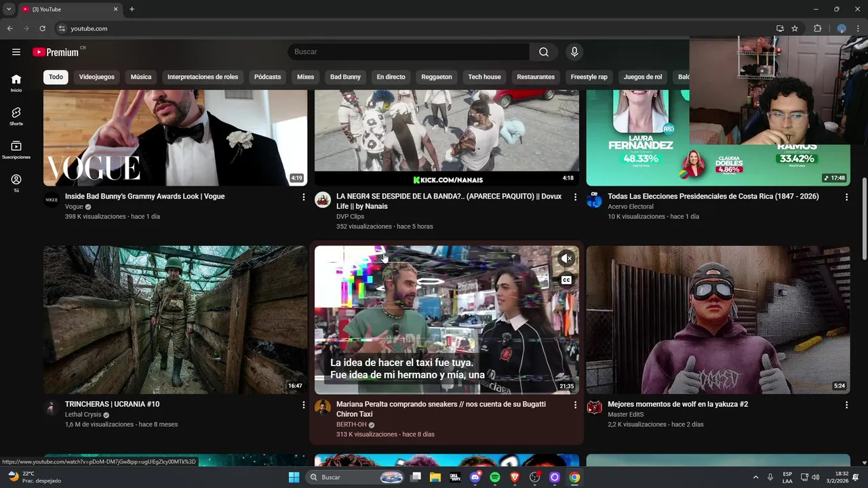The width and height of the screenshot is (868, 488).
Task: Select the Pódcasts filter chip
Action: click(x=267, y=77)
